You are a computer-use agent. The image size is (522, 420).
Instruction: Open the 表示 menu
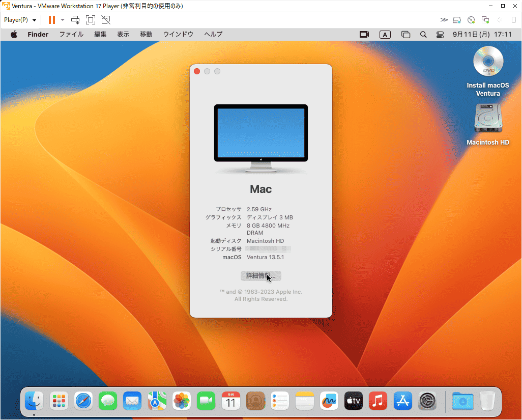coord(123,34)
